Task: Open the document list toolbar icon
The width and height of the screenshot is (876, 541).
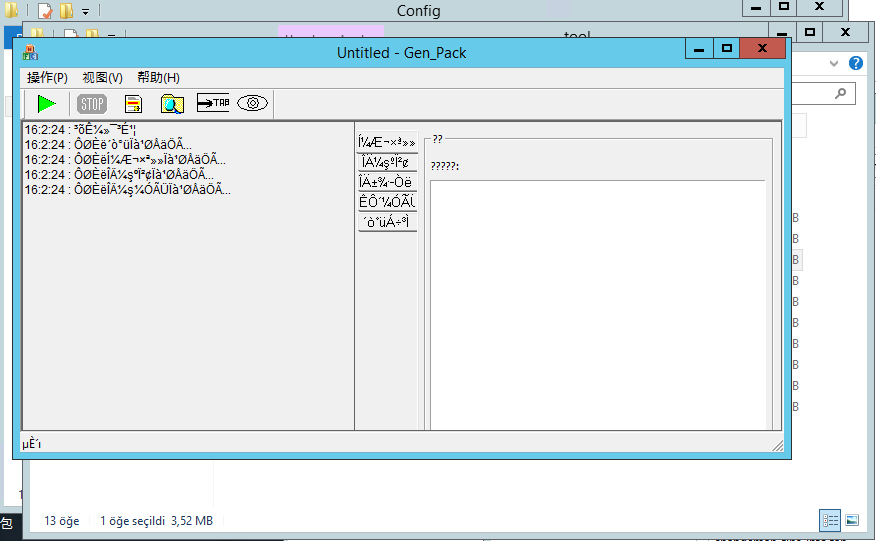Action: point(133,104)
